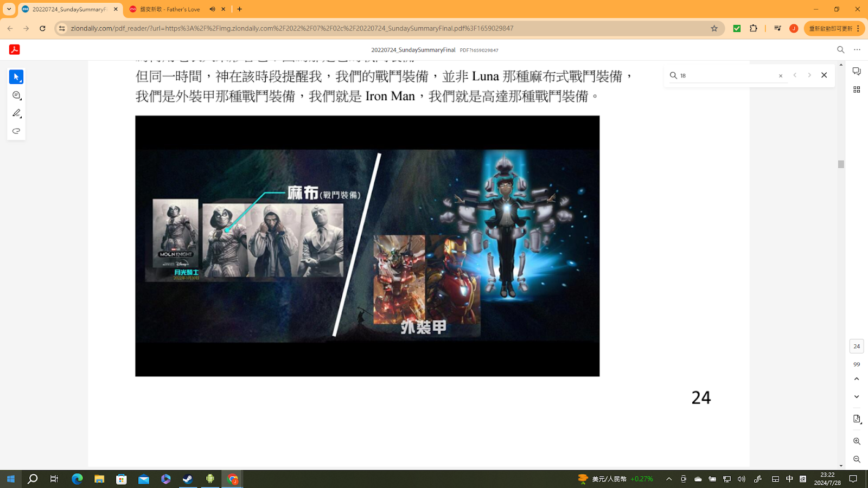
Task: Go back to the previous page
Action: tap(10, 28)
